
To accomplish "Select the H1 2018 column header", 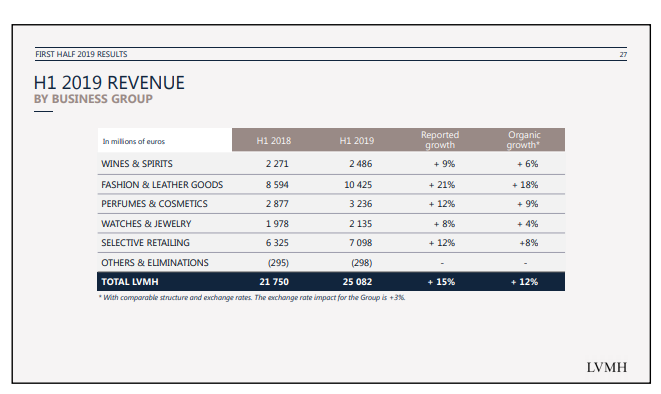I will tap(274, 141).
